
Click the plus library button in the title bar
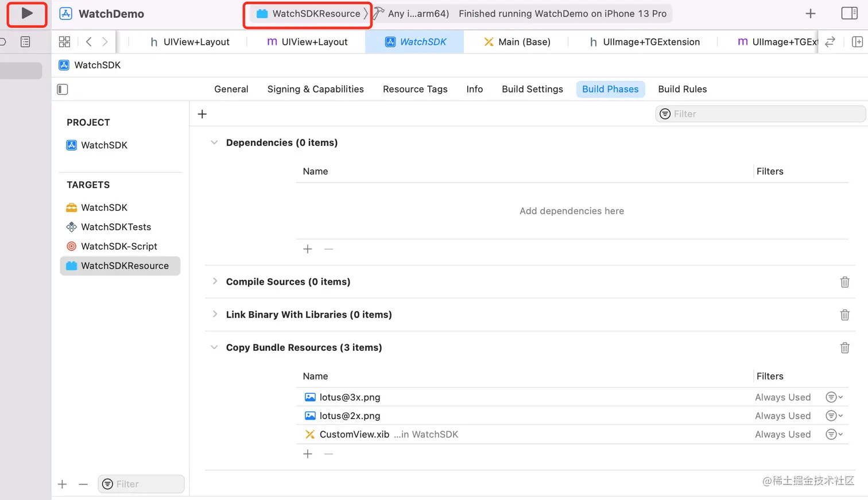point(811,13)
